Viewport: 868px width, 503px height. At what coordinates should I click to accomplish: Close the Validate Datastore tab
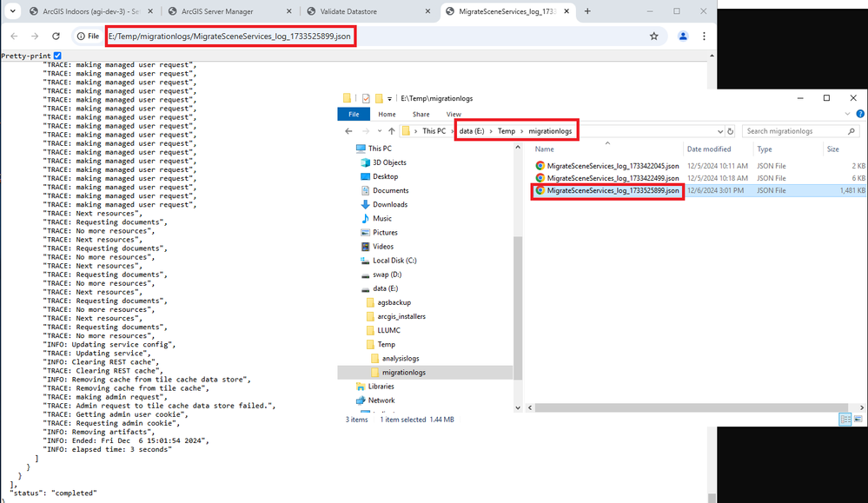[427, 11]
